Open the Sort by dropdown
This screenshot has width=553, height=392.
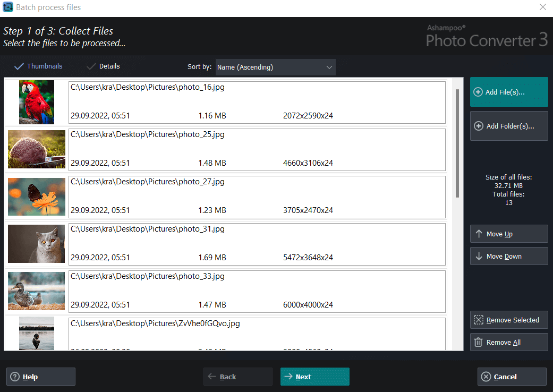point(275,67)
